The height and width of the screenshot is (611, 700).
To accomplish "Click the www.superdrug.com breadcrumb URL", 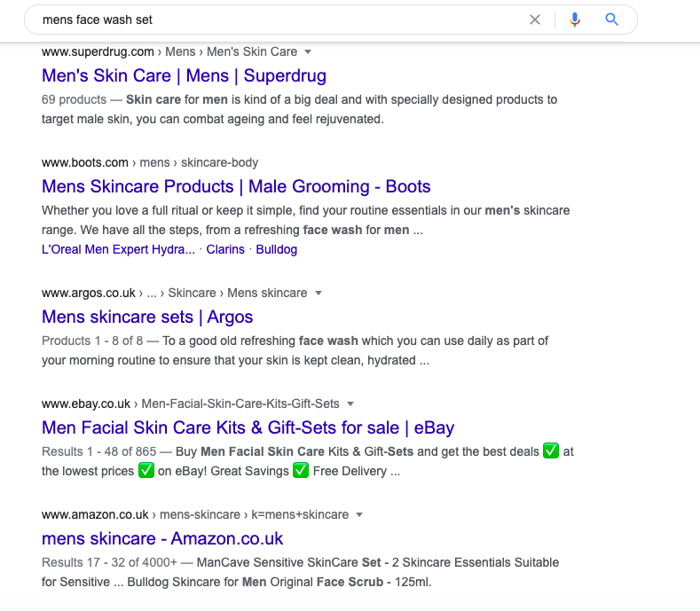I will click(98, 51).
